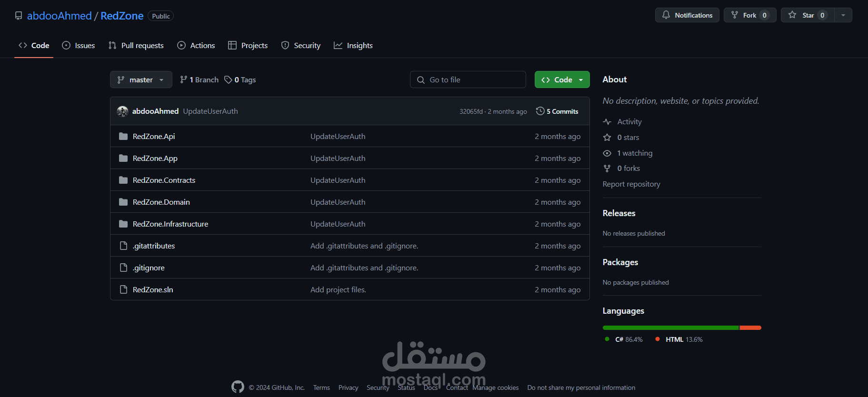868x397 pixels.
Task: Click the RedZone.Api folder icon
Action: pyautogui.click(x=123, y=136)
